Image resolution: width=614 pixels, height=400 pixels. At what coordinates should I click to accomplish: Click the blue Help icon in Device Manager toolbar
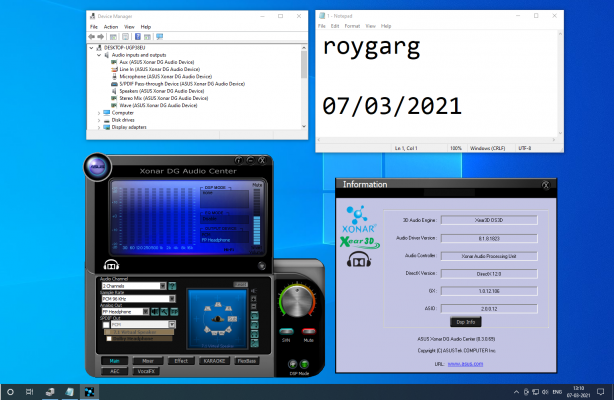[138, 37]
